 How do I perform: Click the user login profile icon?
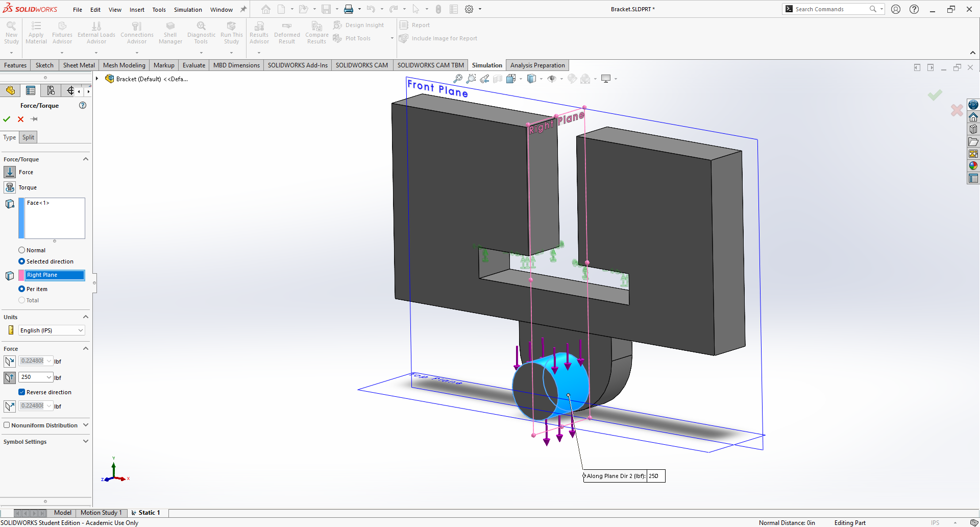896,9
